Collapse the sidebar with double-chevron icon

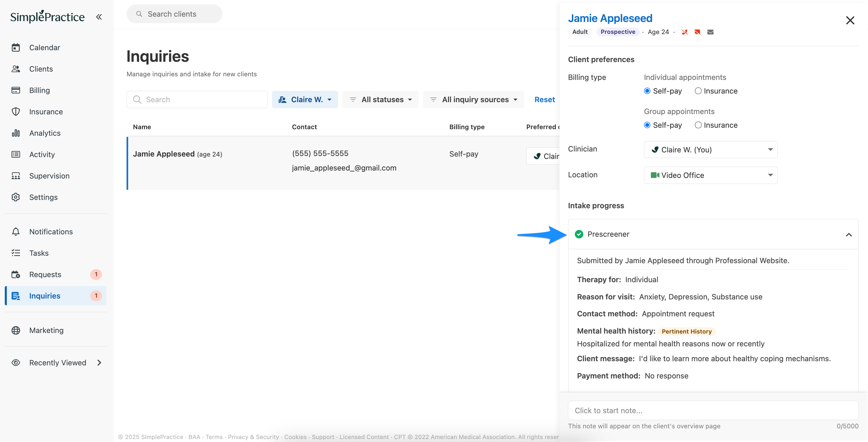[x=99, y=17]
